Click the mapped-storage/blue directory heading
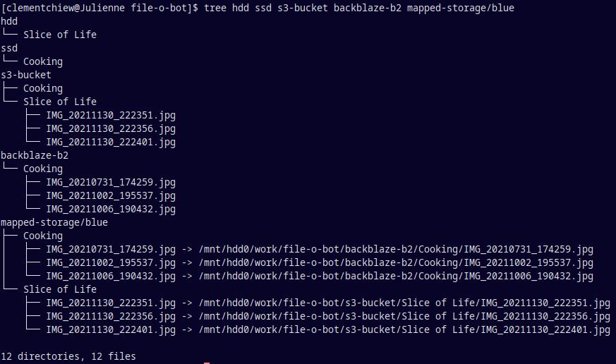Viewport: 616px width, 364px height. [x=54, y=222]
